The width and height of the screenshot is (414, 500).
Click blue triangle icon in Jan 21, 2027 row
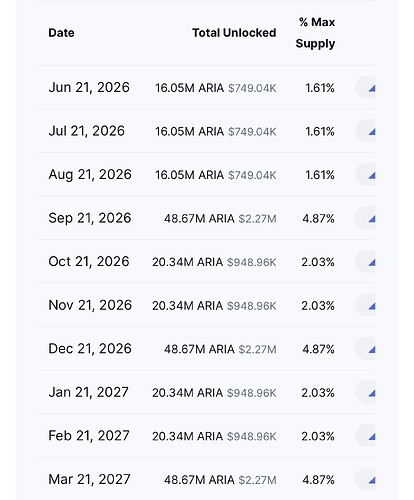click(372, 393)
